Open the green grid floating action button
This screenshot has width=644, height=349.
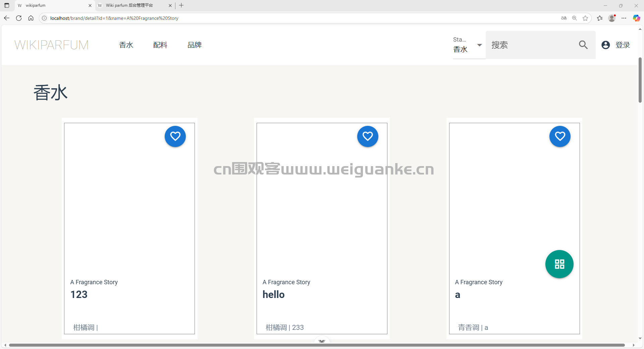coord(559,264)
